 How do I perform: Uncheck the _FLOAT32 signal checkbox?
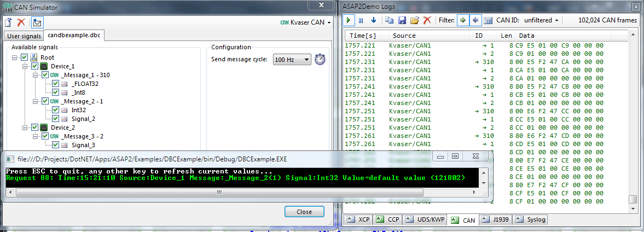coord(55,84)
